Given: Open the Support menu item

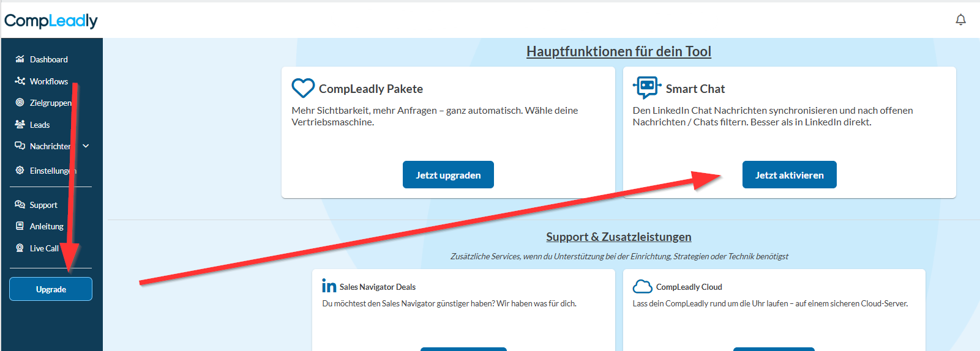Looking at the screenshot, I should [x=43, y=205].
